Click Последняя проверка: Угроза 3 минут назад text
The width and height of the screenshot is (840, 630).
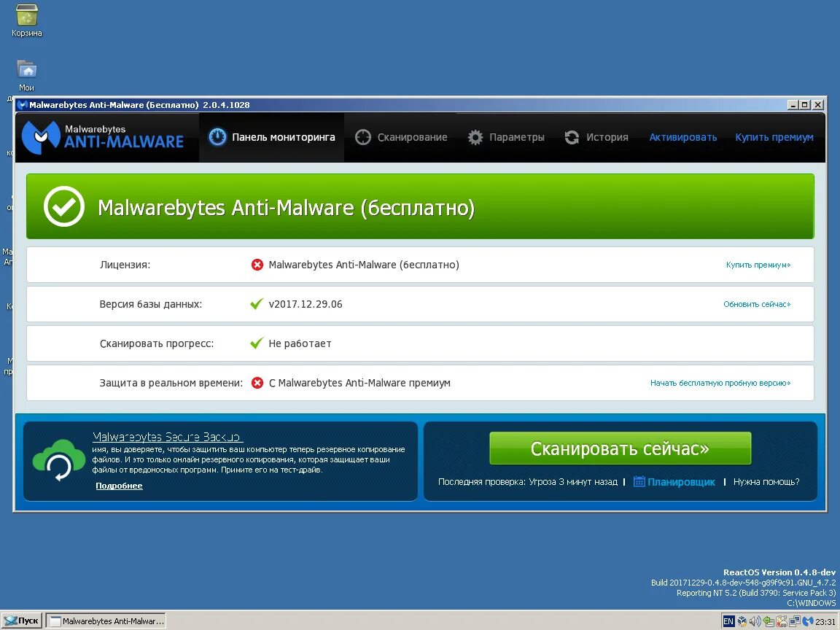tap(528, 481)
